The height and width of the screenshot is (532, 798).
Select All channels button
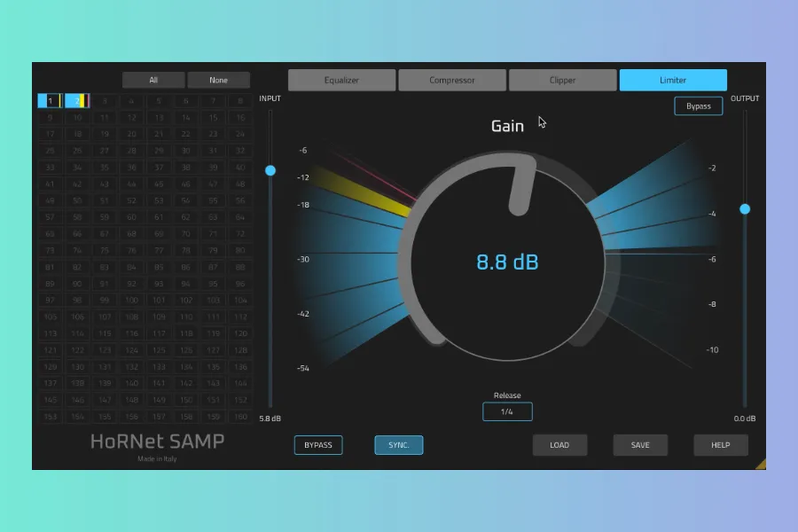[x=153, y=80]
